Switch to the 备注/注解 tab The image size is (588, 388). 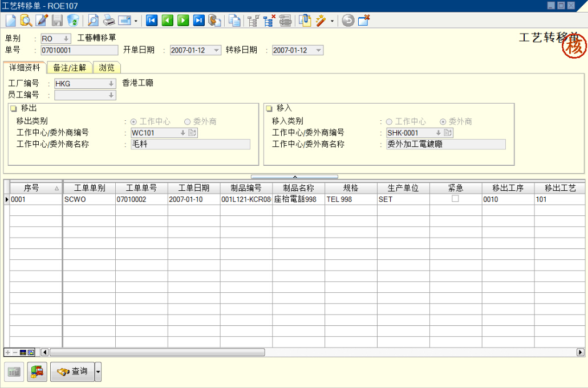(x=70, y=68)
